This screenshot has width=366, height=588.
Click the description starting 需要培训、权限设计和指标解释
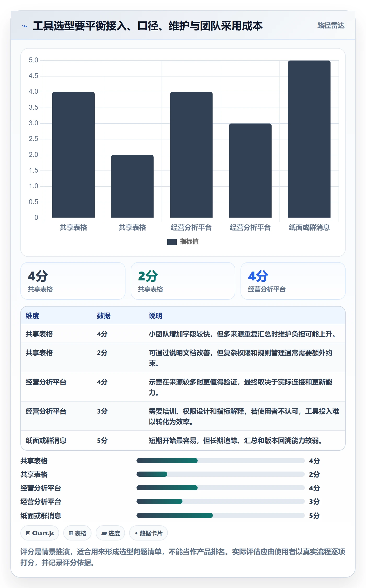tap(244, 416)
